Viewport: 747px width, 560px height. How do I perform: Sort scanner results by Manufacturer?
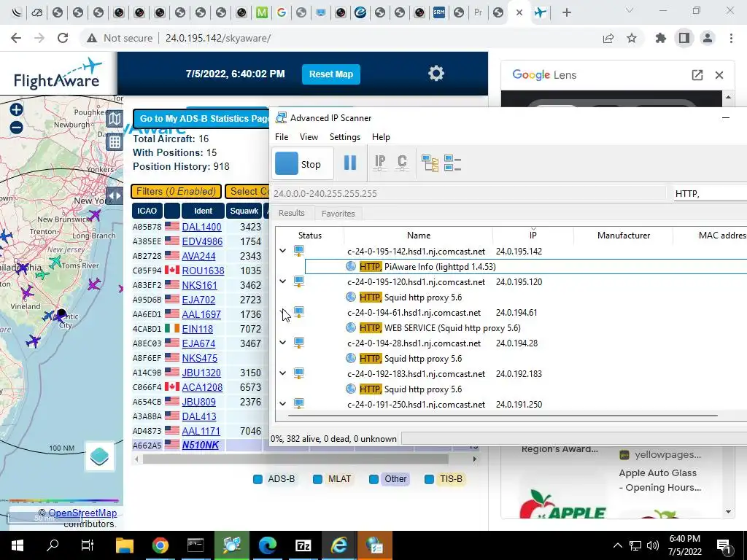pyautogui.click(x=623, y=236)
